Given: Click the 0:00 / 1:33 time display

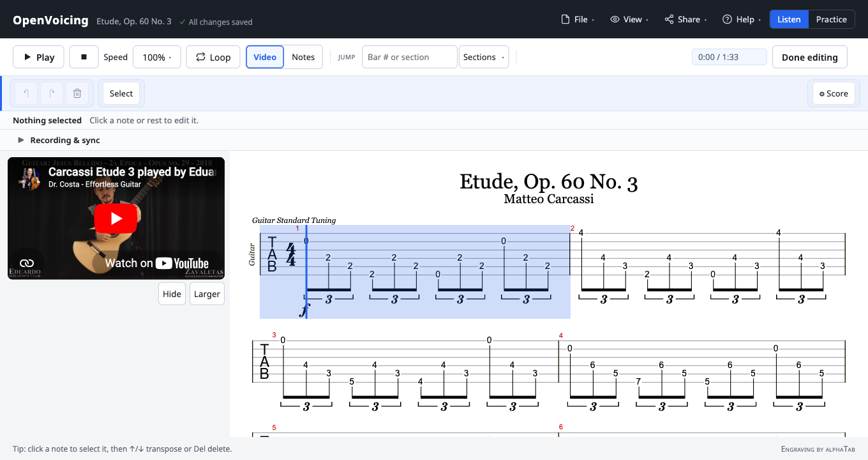Looking at the screenshot, I should (x=730, y=57).
